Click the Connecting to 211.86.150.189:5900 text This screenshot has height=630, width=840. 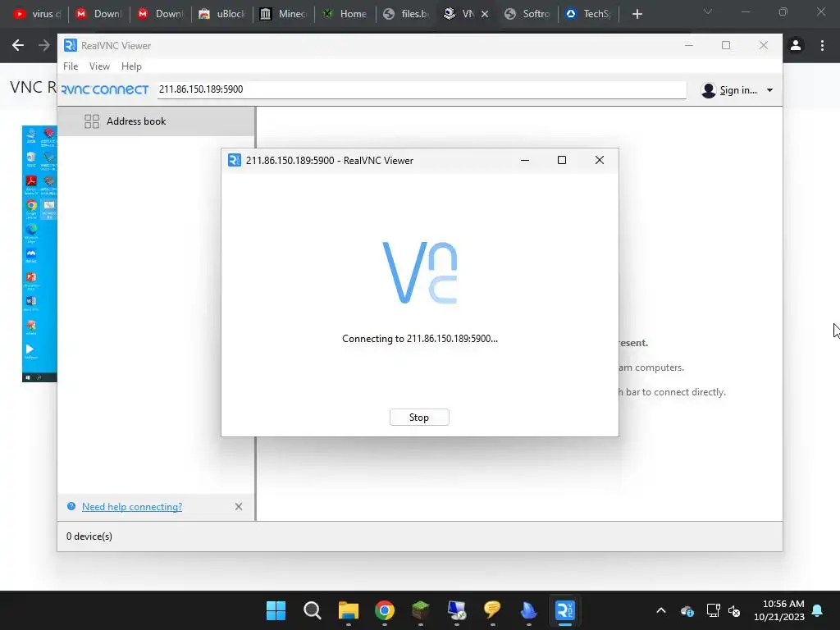[420, 339]
